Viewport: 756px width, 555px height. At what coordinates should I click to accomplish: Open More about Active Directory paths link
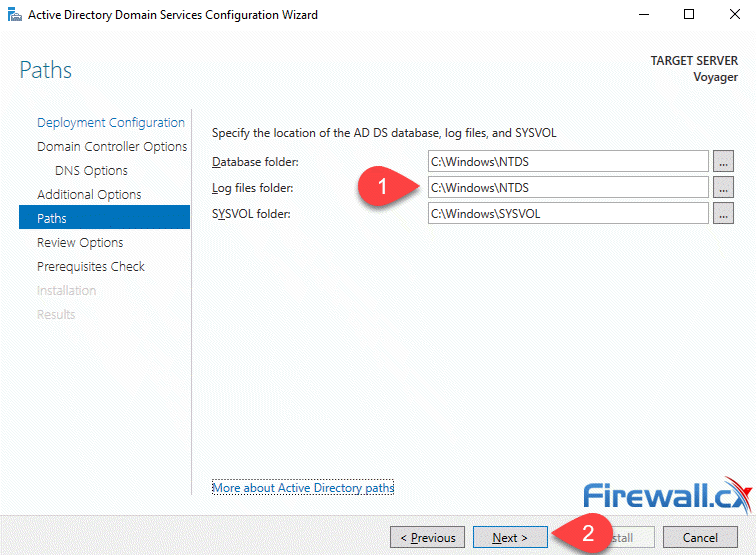pos(303,487)
